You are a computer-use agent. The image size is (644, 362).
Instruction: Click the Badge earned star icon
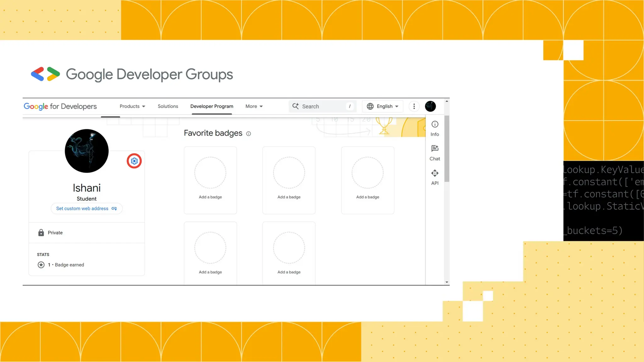click(x=41, y=265)
